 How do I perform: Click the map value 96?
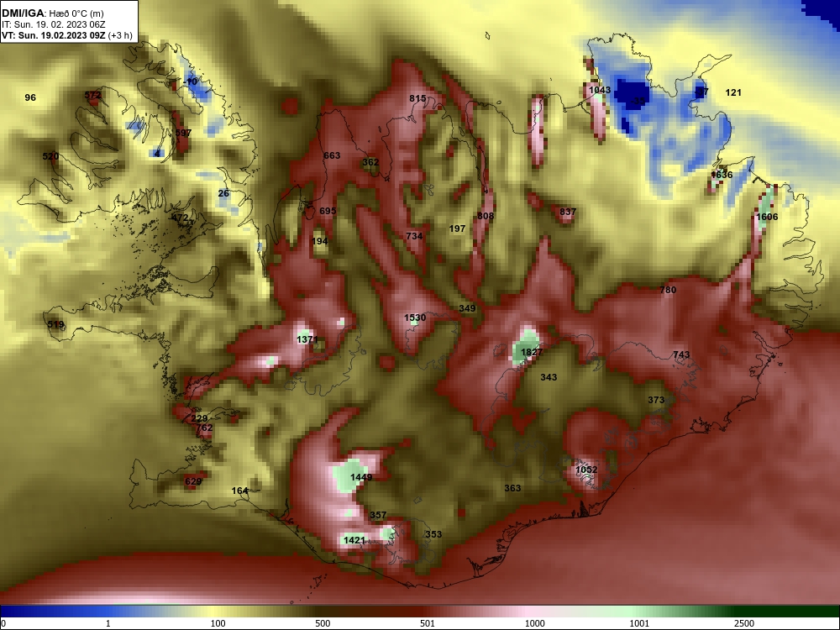[x=30, y=97]
